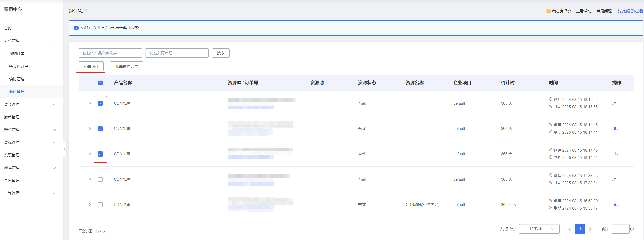This screenshot has height=240, width=644.
Task: Click the 满意度评价 link text
Action: click(x=561, y=11)
